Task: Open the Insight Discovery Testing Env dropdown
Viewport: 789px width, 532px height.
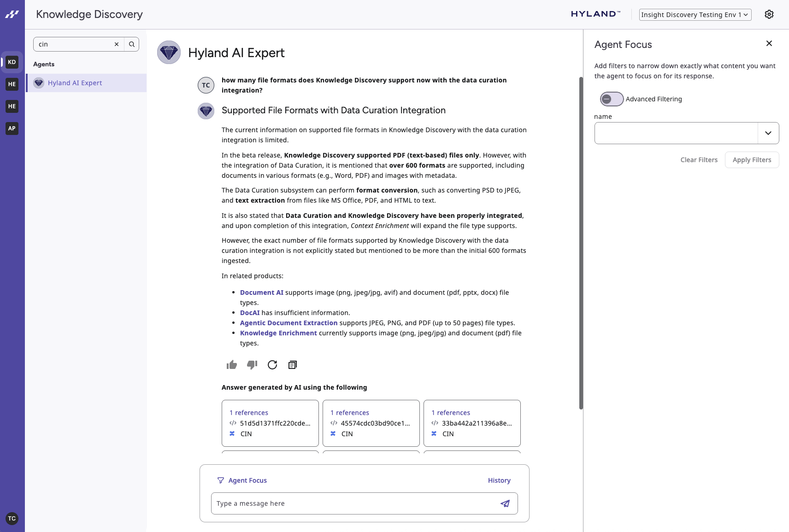Action: tap(695, 15)
